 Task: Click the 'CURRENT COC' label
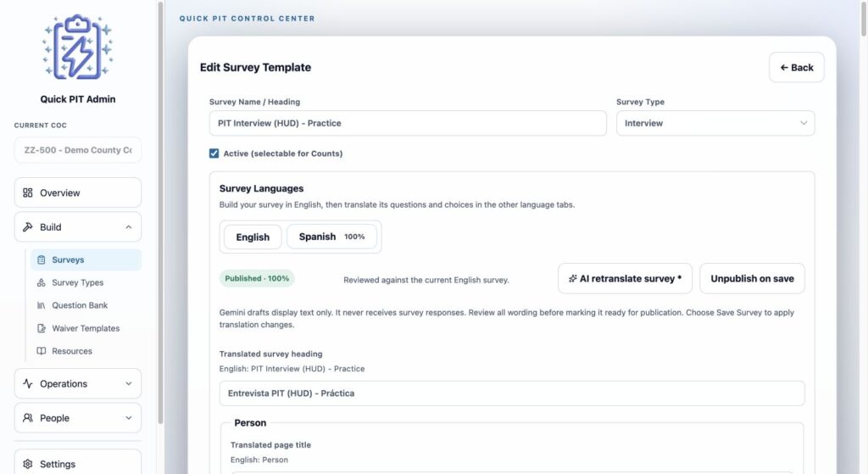coord(41,125)
